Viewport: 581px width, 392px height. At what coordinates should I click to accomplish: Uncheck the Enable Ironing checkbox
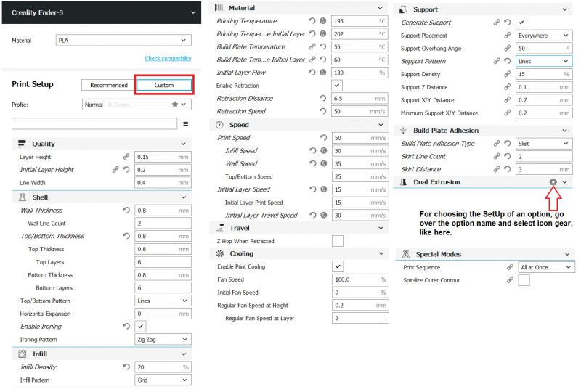141,327
